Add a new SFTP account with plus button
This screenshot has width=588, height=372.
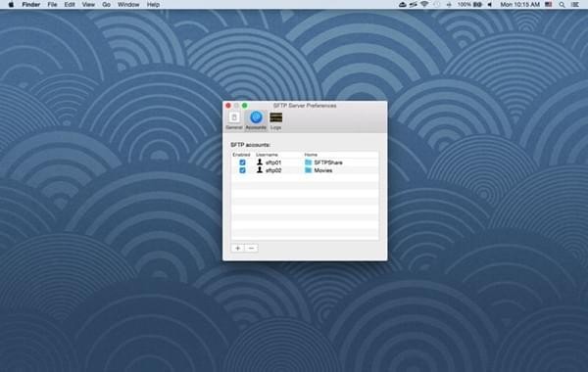pyautogui.click(x=238, y=248)
